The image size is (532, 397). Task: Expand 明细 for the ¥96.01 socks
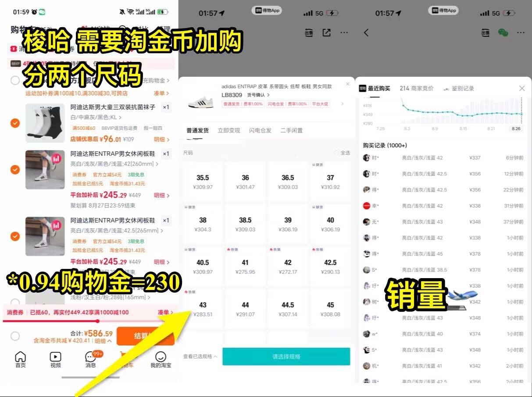[161, 139]
